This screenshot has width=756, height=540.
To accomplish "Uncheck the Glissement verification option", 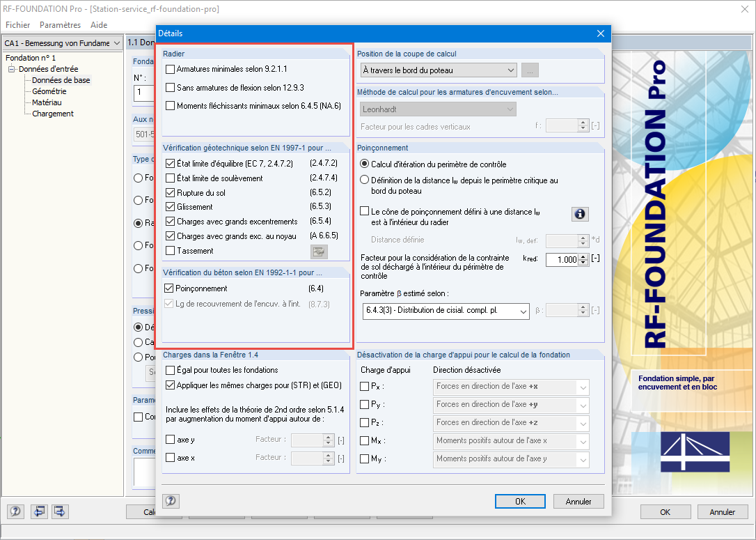I will (x=168, y=207).
